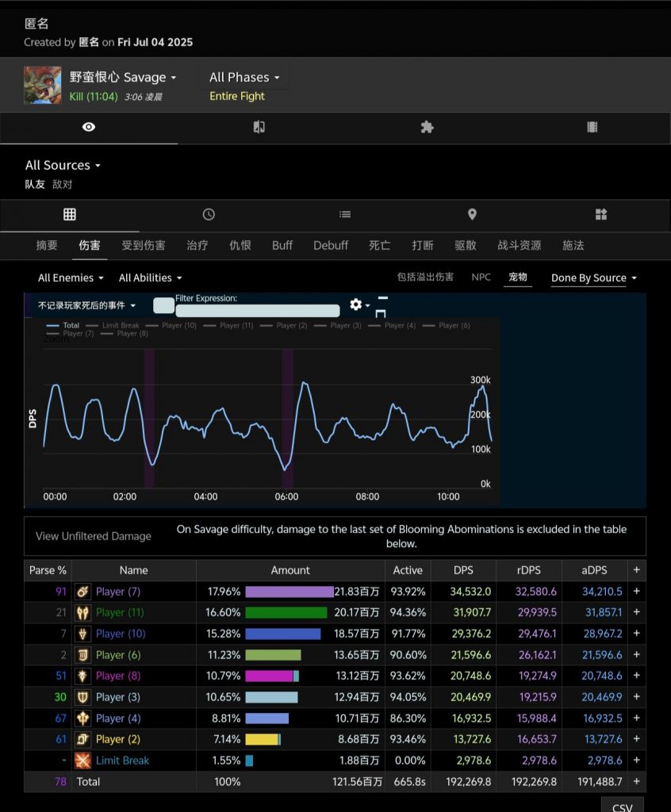This screenshot has width=671, height=812.
Task: Open the Player (7) details link
Action: click(118, 592)
